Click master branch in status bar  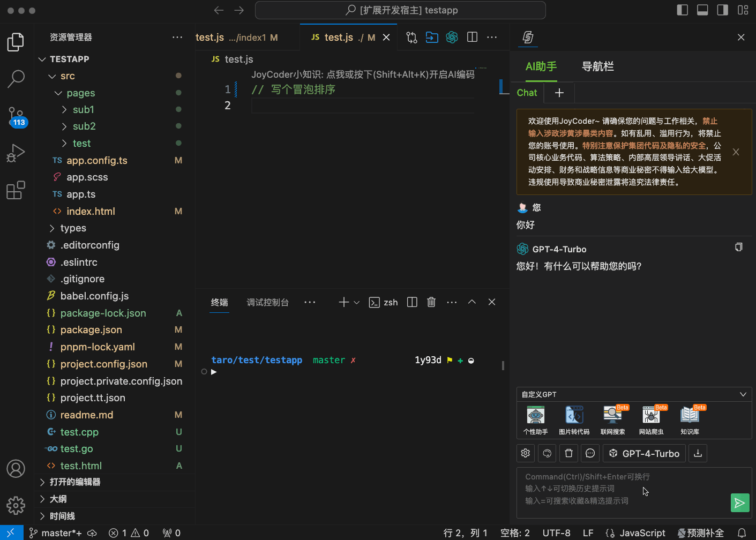(x=56, y=533)
